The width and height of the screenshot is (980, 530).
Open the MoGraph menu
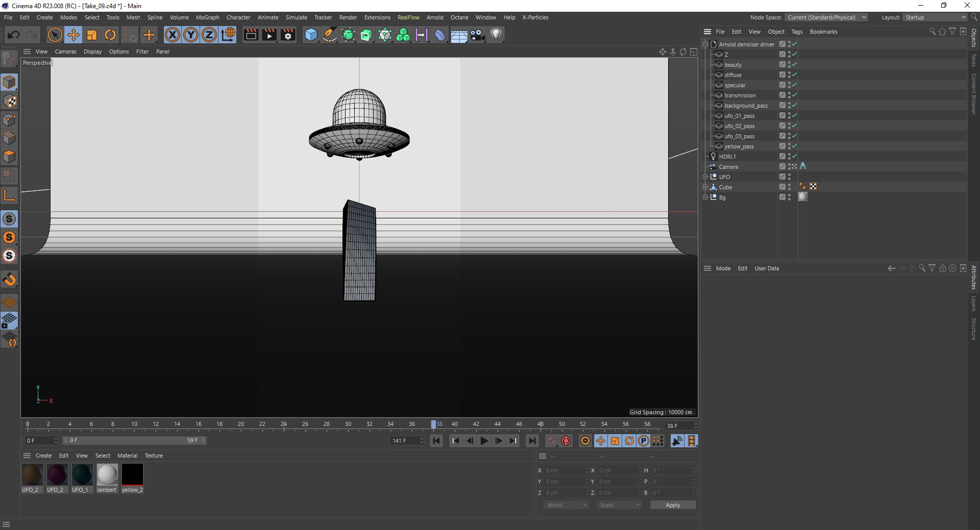[x=207, y=17]
